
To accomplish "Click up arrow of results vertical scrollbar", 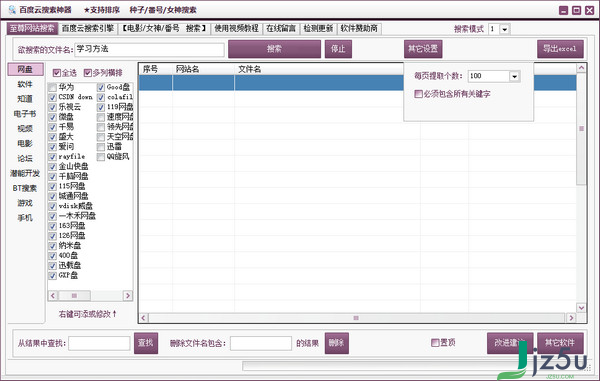I will (581, 68).
